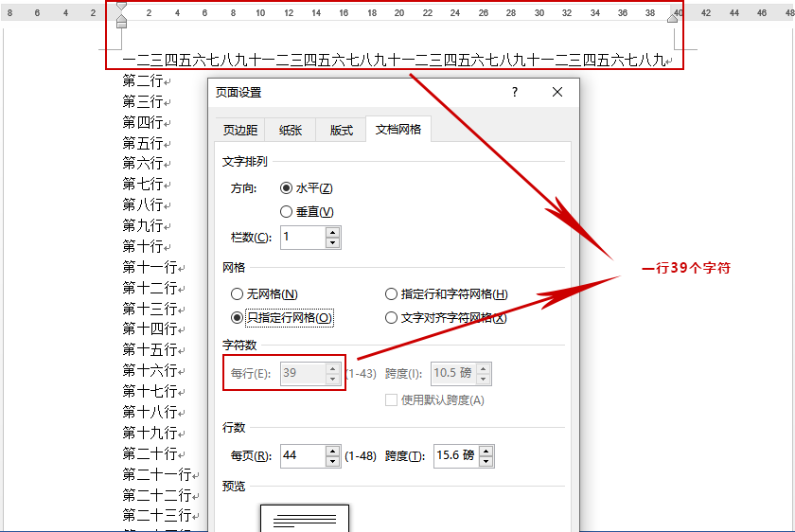Decrease the 每页 line count
This screenshot has height=532, width=795.
coord(332,461)
